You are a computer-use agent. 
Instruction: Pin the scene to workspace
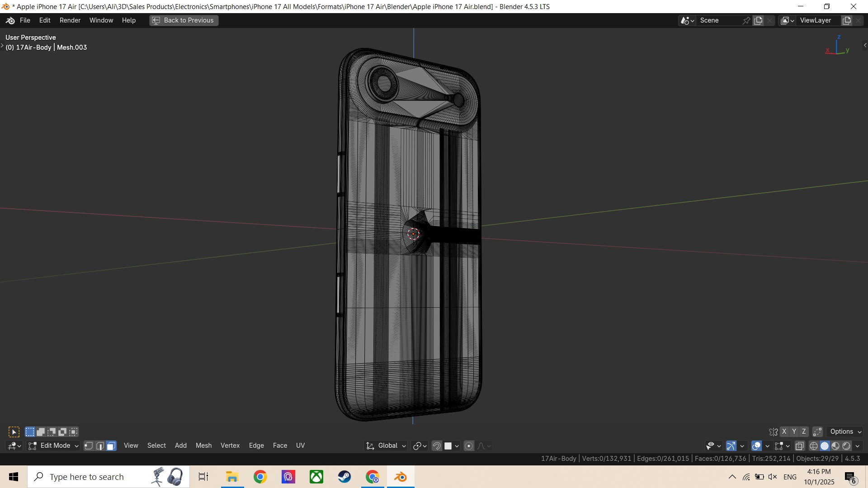click(x=746, y=20)
